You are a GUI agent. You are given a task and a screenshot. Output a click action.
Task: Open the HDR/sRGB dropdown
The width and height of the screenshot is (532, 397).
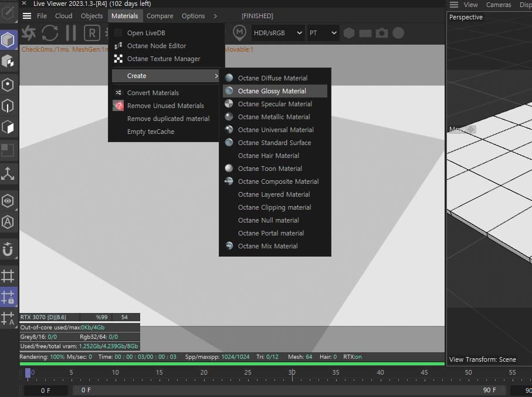pyautogui.click(x=278, y=33)
